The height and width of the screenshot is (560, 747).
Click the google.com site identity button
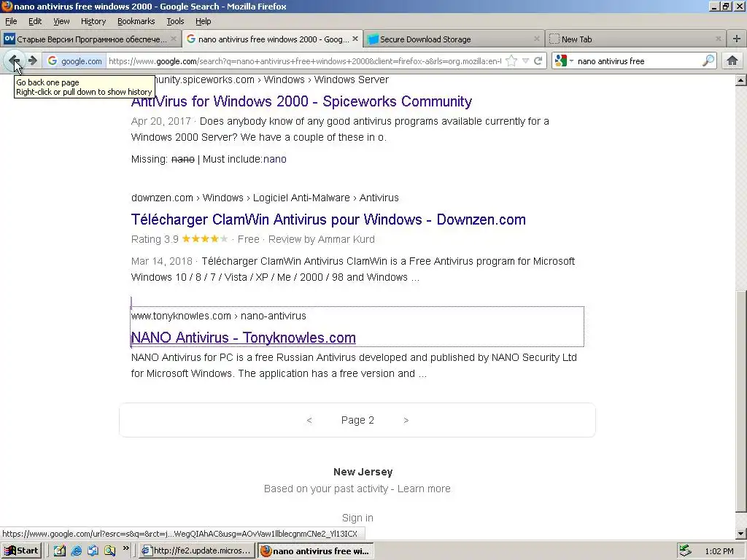point(74,61)
